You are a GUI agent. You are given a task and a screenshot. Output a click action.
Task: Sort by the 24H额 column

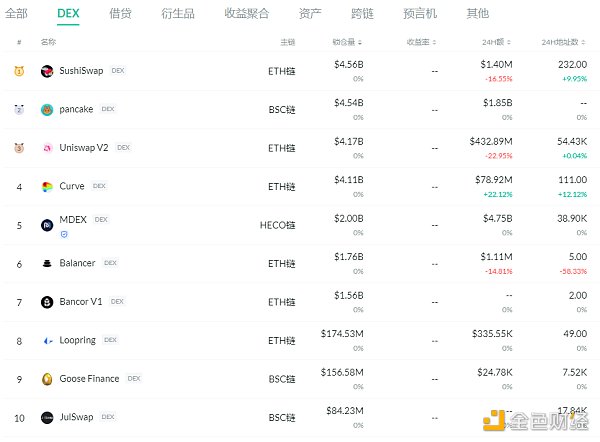(x=496, y=42)
